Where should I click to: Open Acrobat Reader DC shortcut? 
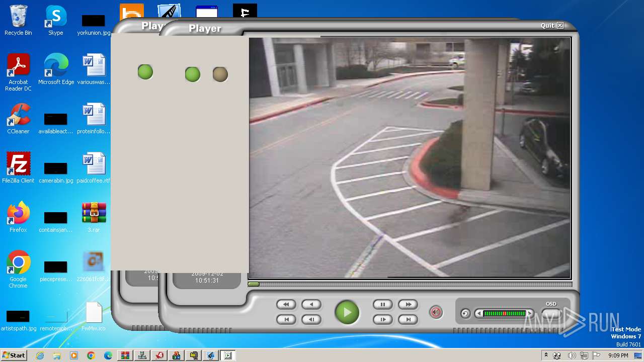coord(18,72)
